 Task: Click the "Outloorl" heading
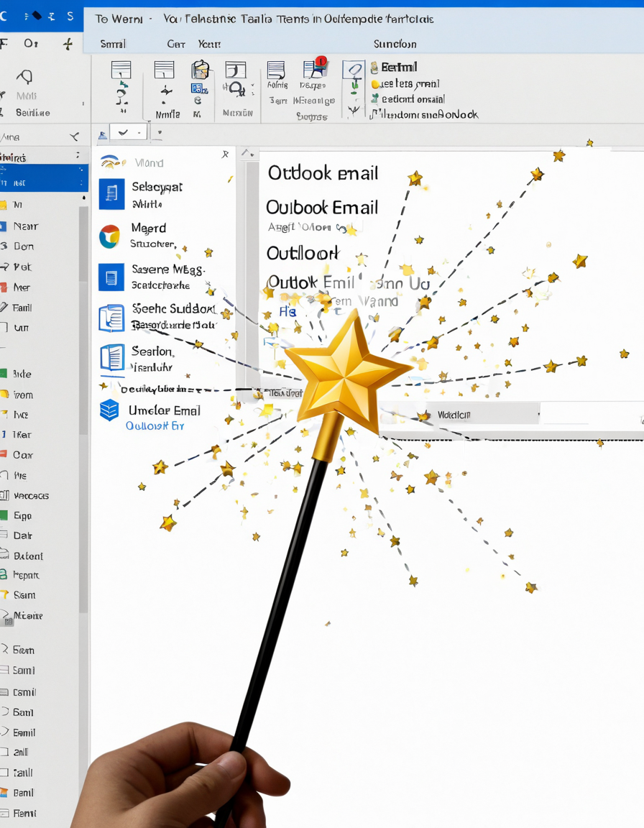point(303,253)
